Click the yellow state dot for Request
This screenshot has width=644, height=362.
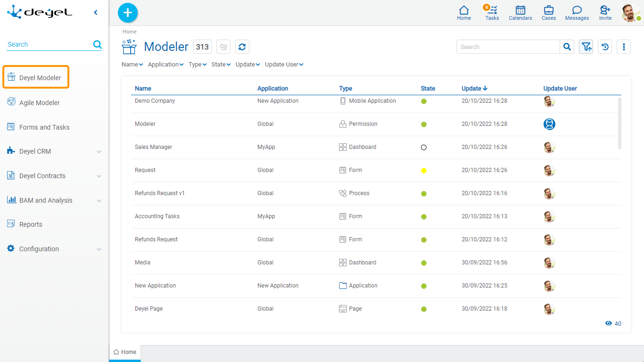pyautogui.click(x=424, y=171)
